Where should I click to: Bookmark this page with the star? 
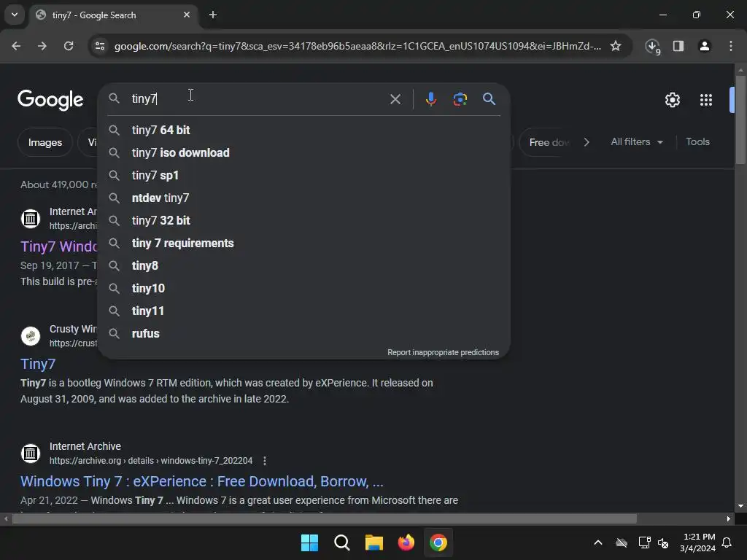[616, 46]
